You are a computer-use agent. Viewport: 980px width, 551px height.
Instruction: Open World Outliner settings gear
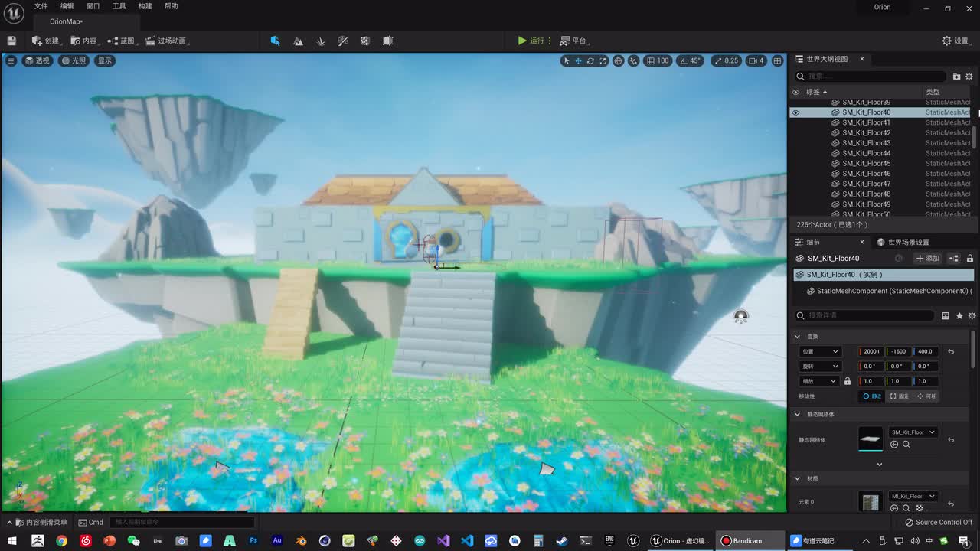pos(969,77)
